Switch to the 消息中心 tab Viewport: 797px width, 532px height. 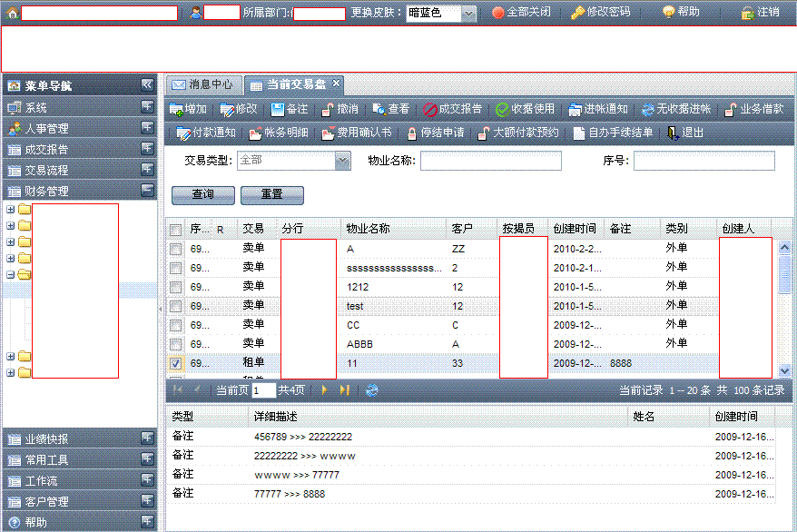(x=202, y=84)
